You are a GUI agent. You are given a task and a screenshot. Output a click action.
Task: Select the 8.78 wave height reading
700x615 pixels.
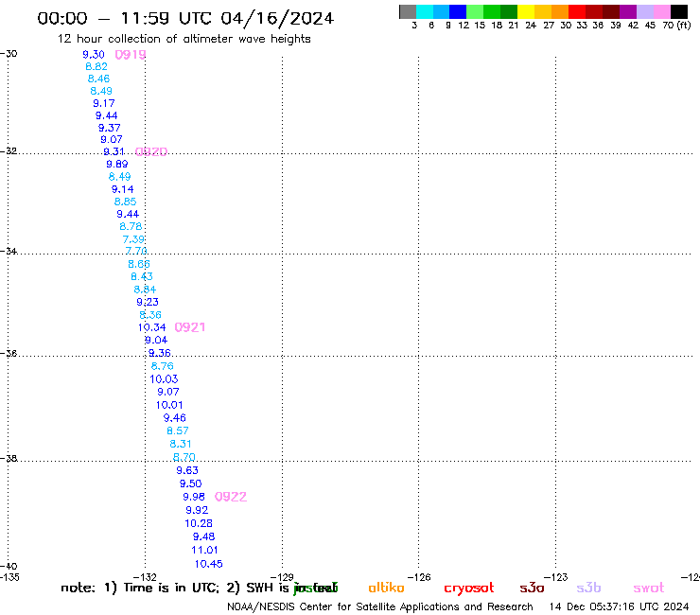(131, 226)
